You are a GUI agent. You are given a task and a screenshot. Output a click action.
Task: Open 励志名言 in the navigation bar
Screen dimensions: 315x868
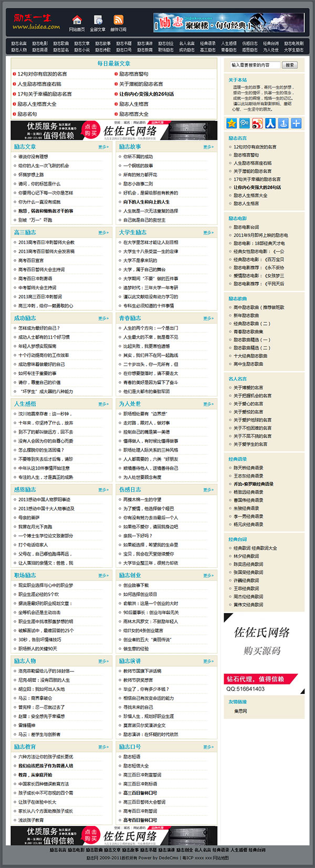[x=19, y=44]
